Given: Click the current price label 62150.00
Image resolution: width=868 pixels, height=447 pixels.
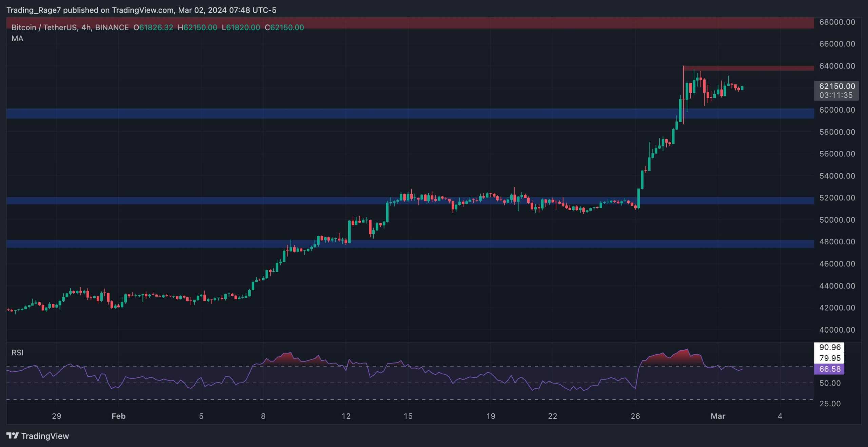Looking at the screenshot, I should pos(837,86).
